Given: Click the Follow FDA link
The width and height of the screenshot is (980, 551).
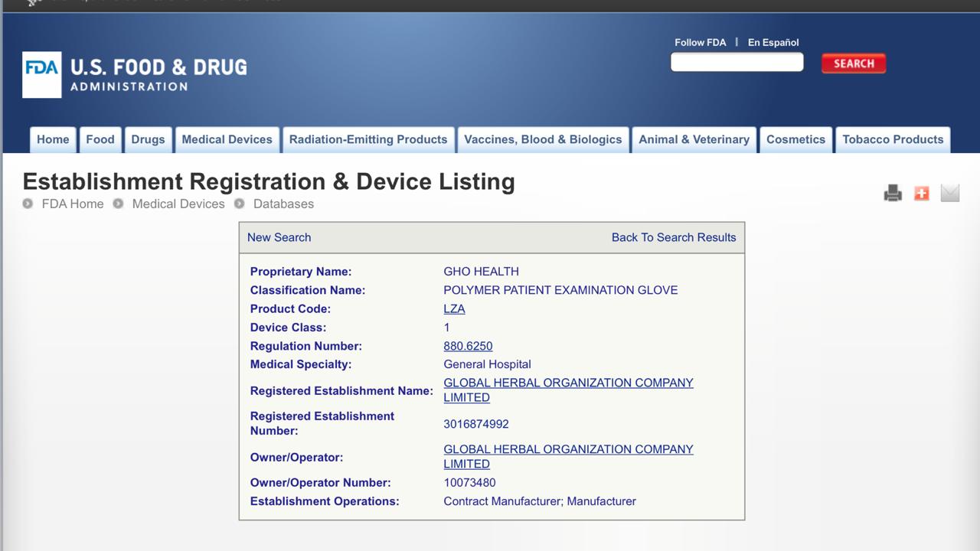Looking at the screenshot, I should (x=700, y=42).
